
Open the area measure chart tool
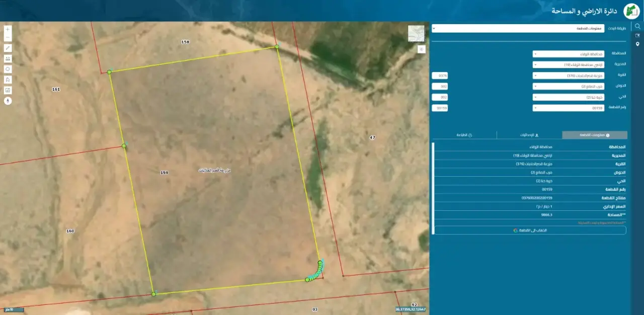pyautogui.click(x=8, y=90)
